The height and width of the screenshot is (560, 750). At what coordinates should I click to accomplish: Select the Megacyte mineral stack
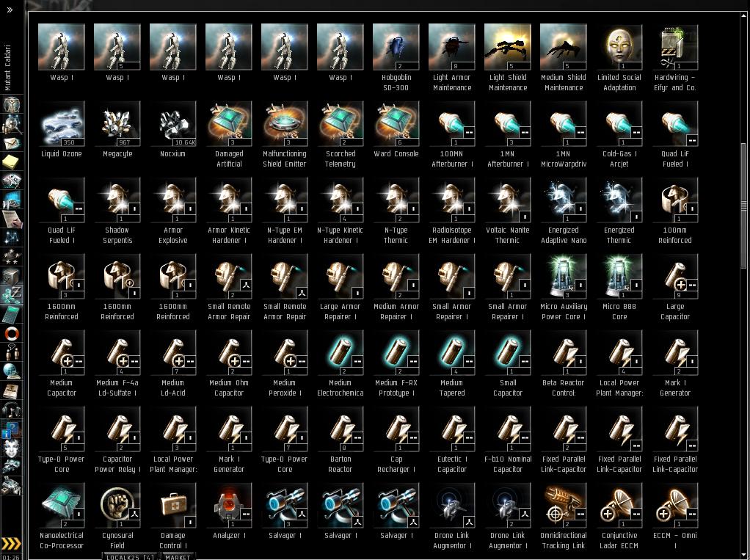pos(117,130)
